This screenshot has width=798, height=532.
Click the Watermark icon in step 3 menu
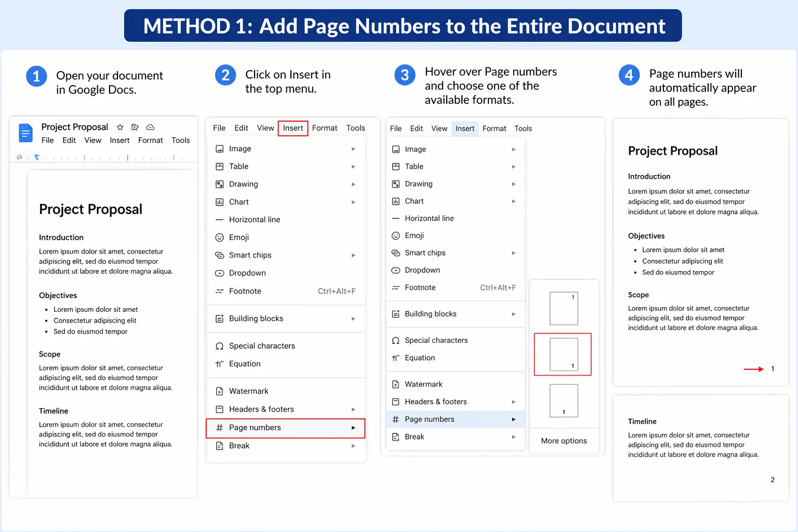coord(395,384)
